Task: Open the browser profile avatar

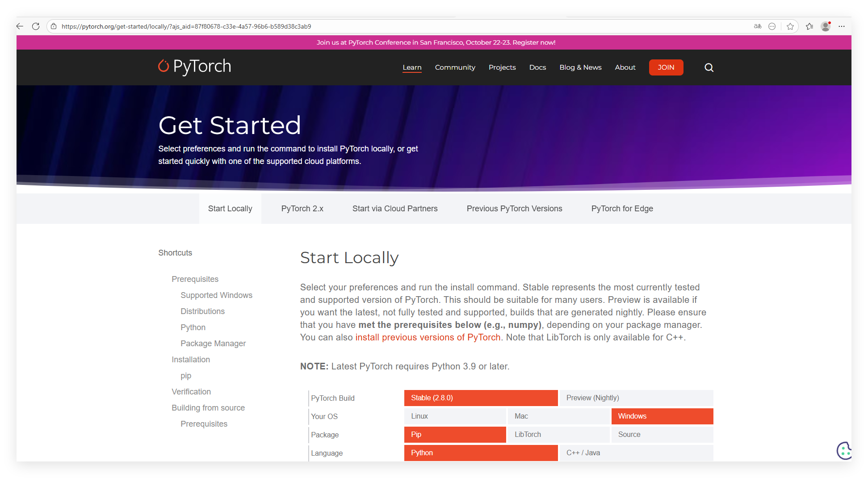Action: (826, 26)
